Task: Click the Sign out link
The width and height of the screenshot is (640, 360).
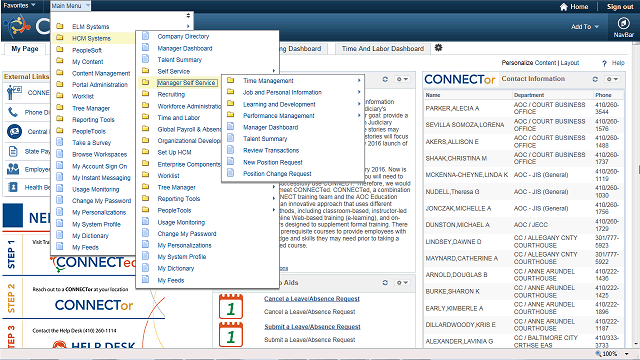Action: point(620,7)
